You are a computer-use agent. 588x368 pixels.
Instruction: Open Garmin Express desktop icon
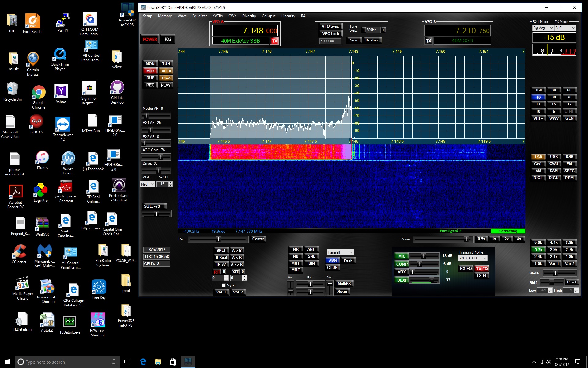pos(33,64)
